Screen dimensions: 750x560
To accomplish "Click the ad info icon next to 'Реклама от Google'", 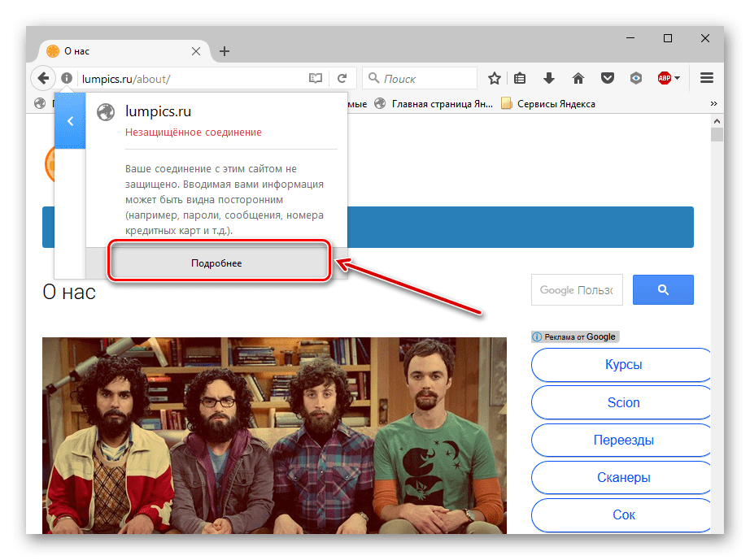I will click(537, 336).
